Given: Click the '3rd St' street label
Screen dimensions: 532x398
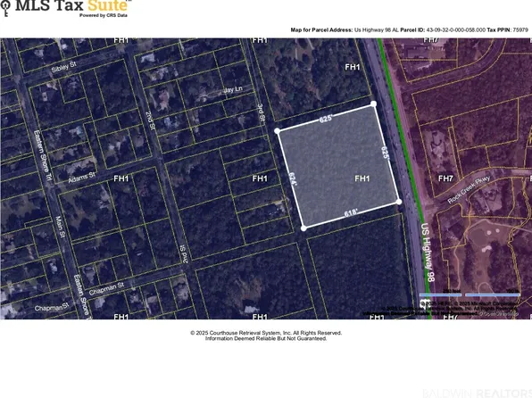Looking at the screenshot, I should 261,112.
